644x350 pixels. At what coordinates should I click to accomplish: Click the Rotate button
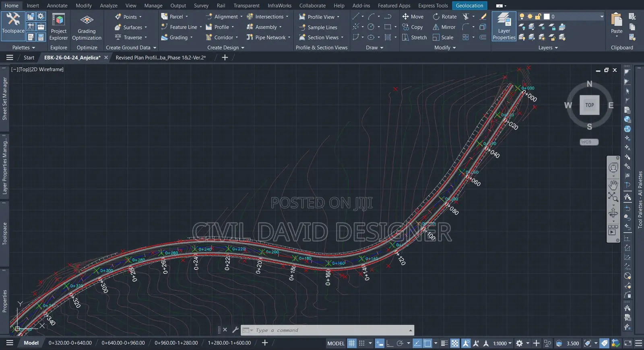coord(445,16)
